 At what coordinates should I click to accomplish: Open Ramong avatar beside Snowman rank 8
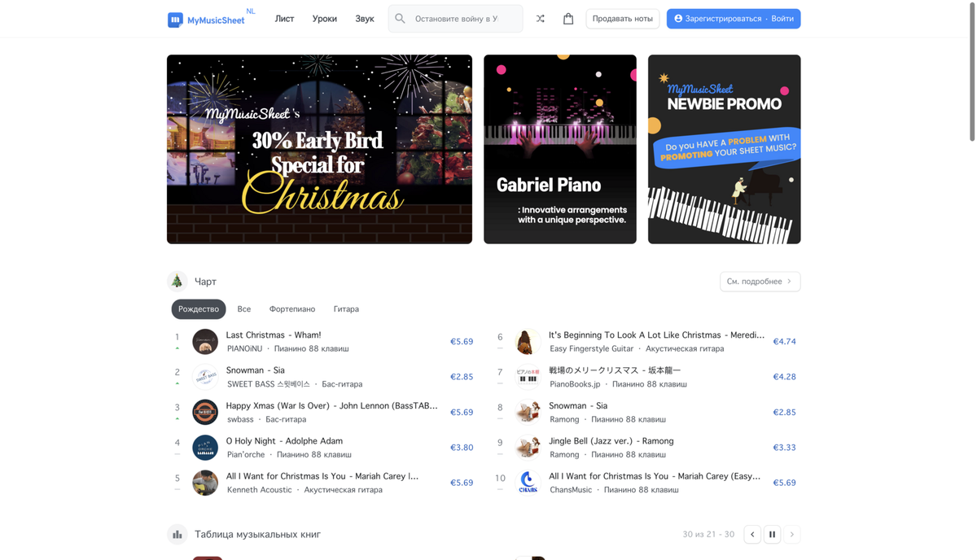click(x=528, y=412)
